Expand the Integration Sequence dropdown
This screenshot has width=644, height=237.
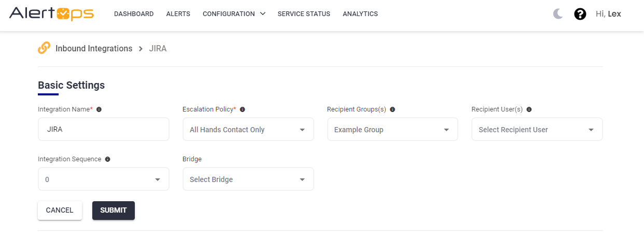[103, 179]
